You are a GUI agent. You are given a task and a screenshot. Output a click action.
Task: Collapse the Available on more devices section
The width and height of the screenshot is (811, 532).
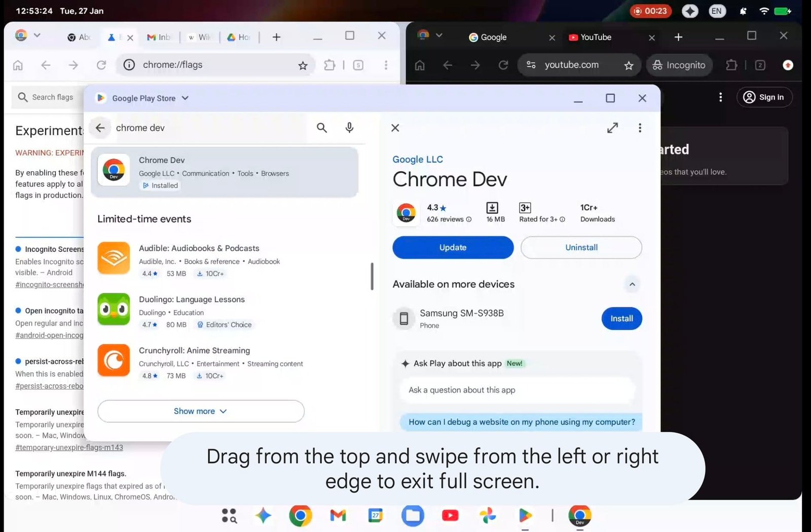pyautogui.click(x=632, y=284)
